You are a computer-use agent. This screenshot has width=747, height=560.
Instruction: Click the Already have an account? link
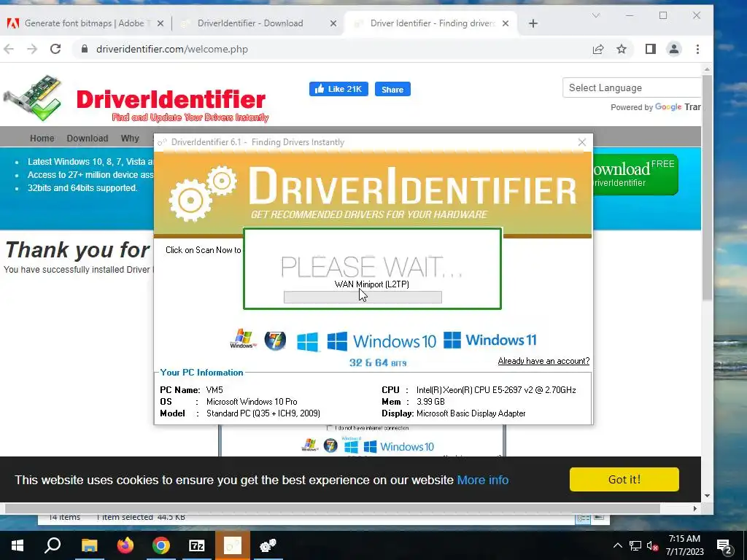[543, 361]
